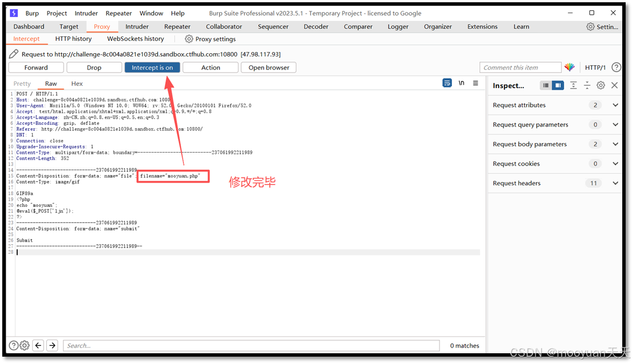
Task: Open the HTTP history sub-tab
Action: tap(74, 39)
